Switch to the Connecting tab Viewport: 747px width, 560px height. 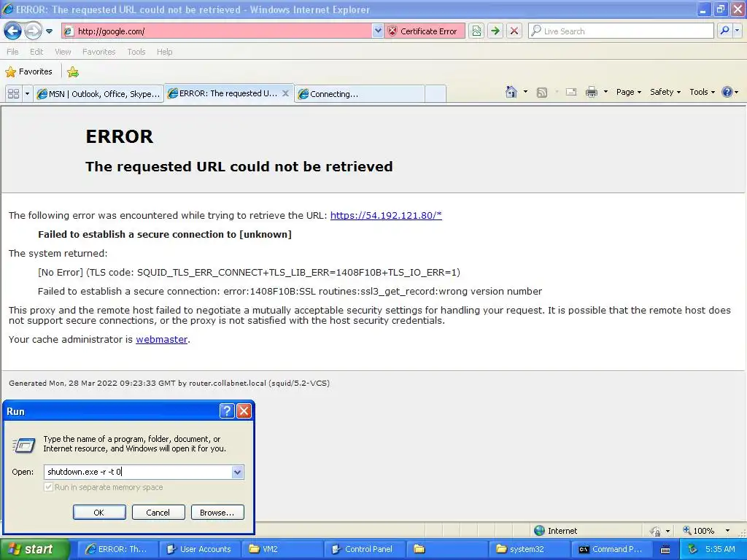(359, 94)
